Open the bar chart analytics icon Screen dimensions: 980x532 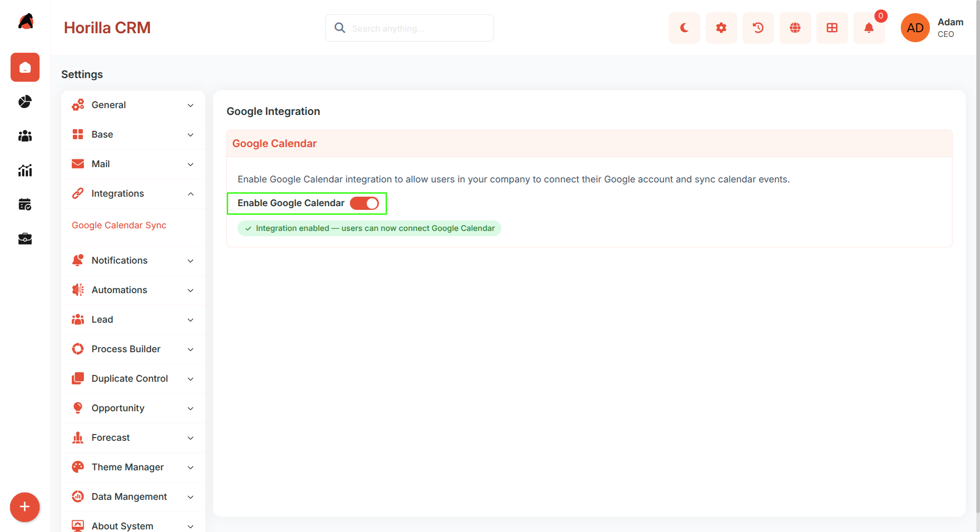click(25, 170)
